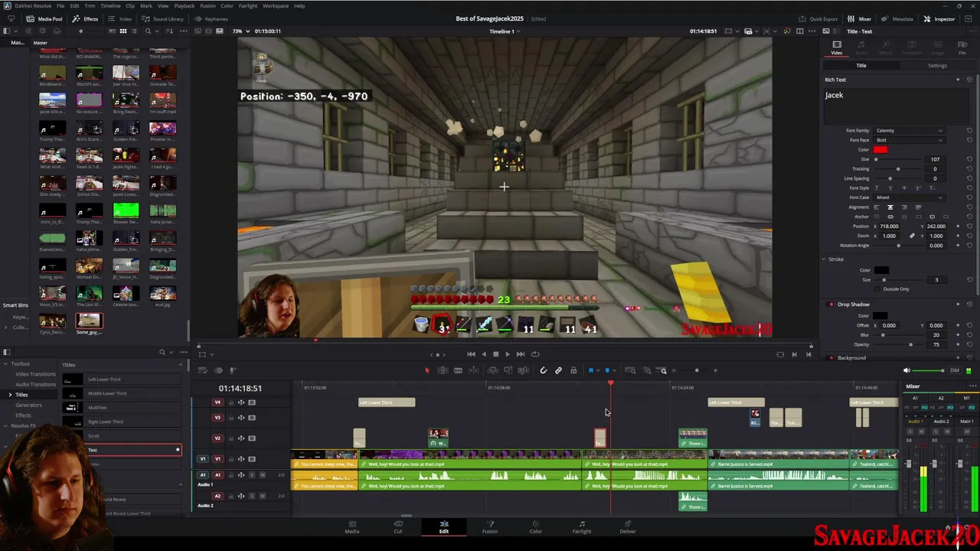Select the arrow selection mode tool
The width and height of the screenshot is (980, 551).
(x=427, y=370)
